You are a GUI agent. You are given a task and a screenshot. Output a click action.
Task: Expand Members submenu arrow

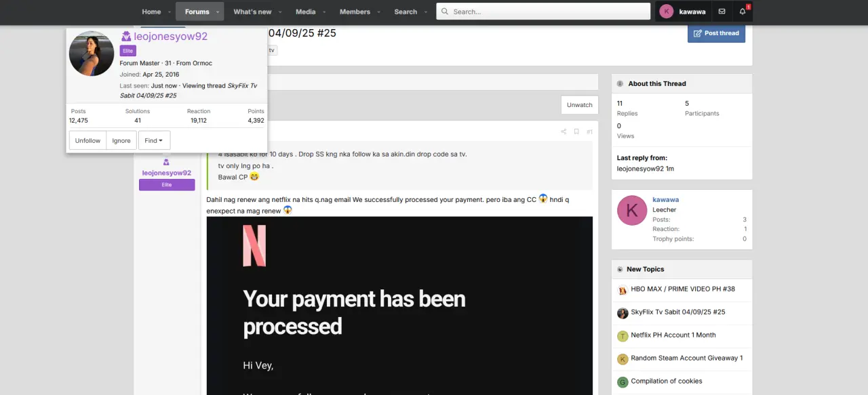tap(378, 12)
